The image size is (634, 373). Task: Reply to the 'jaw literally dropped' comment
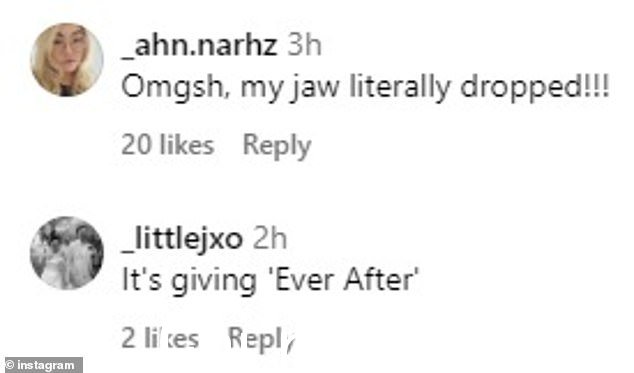pos(277,146)
